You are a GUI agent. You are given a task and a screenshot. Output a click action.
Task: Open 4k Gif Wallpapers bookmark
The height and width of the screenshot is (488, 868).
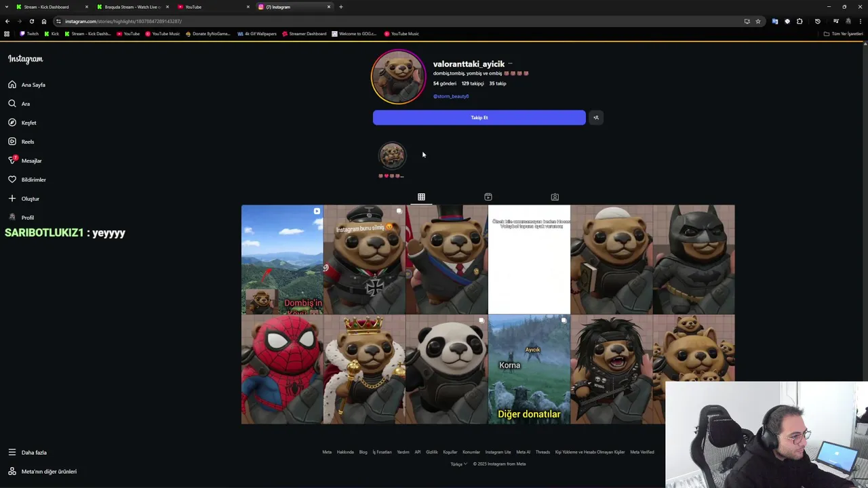click(x=257, y=34)
